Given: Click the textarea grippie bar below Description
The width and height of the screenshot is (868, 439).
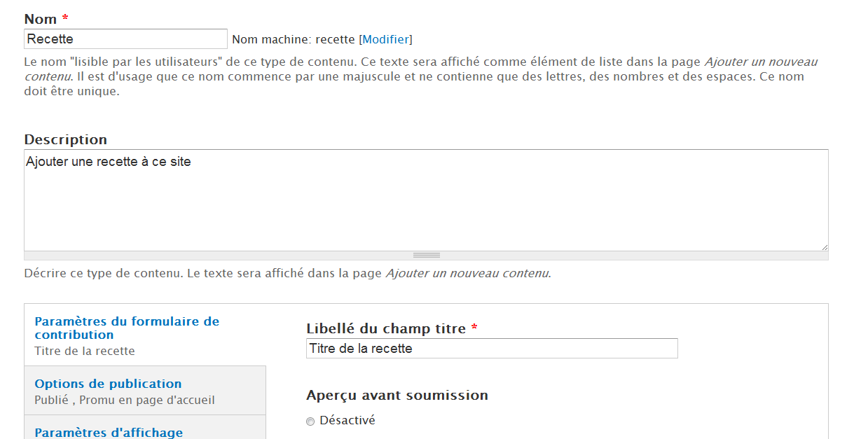Looking at the screenshot, I should tap(426, 256).
